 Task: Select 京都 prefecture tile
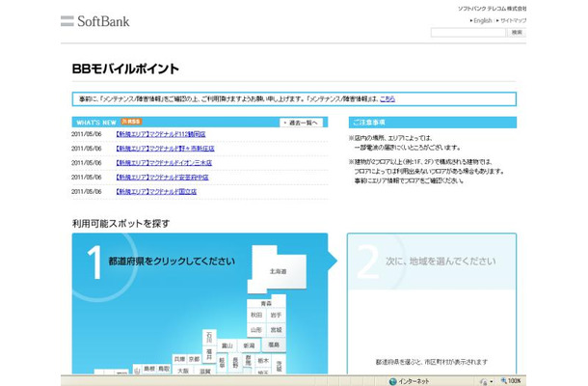(195, 359)
